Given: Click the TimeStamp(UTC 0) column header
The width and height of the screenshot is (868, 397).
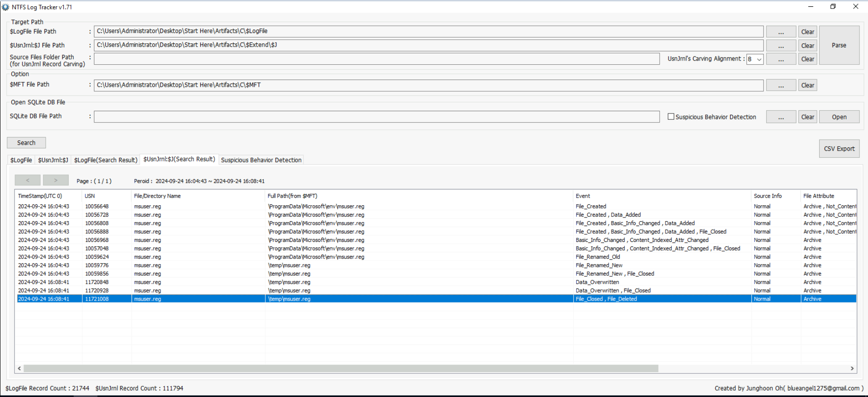Looking at the screenshot, I should 49,196.
